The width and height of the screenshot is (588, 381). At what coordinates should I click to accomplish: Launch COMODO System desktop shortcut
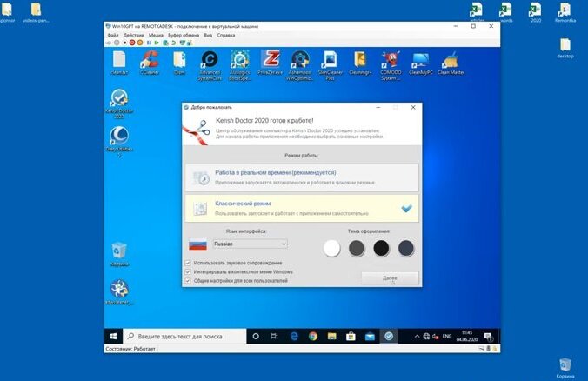point(391,66)
